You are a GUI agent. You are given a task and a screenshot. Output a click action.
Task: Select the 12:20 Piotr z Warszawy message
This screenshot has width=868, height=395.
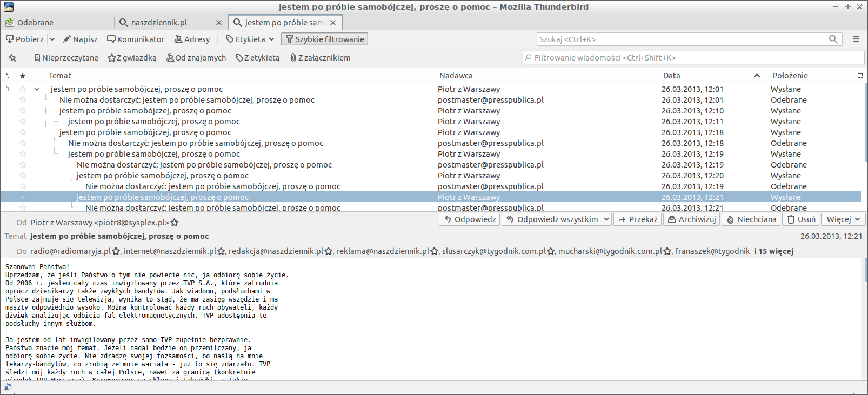(x=431, y=176)
